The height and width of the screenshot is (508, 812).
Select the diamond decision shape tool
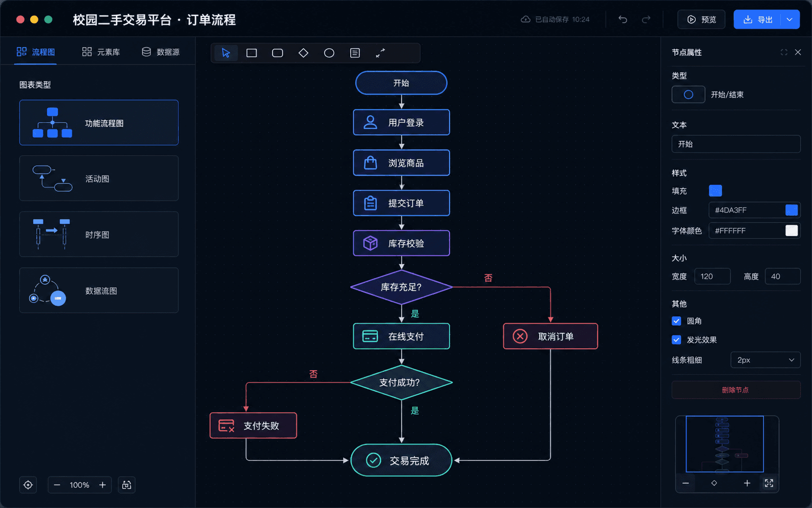pyautogui.click(x=303, y=53)
